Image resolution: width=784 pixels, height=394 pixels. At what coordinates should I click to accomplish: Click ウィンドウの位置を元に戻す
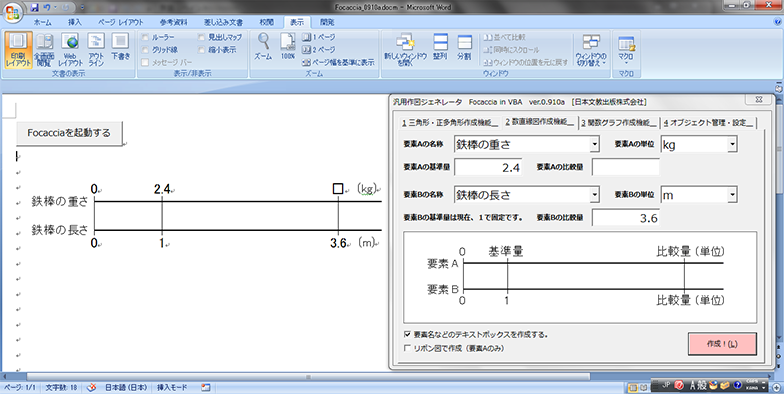(x=526, y=62)
